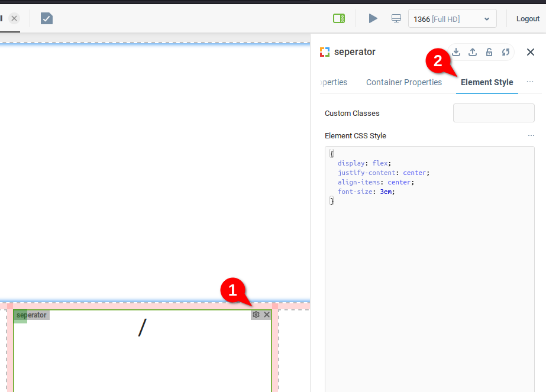Click inside the Element CSS Style code editor
The height and width of the screenshot is (392, 546).
pos(429,266)
